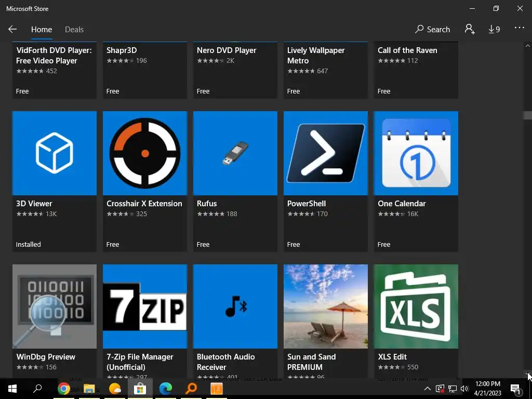Open Search in Microsoft Store
This screenshot has height=399, width=532.
pos(432,29)
